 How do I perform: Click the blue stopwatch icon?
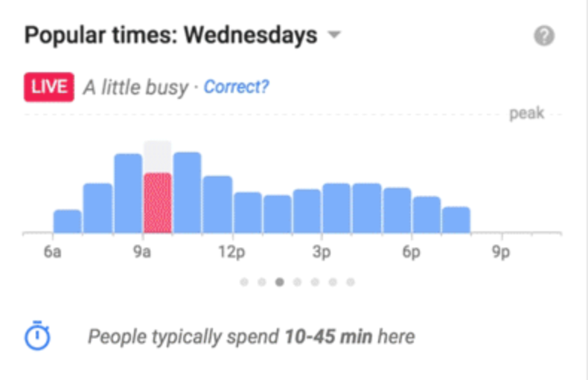point(38,337)
